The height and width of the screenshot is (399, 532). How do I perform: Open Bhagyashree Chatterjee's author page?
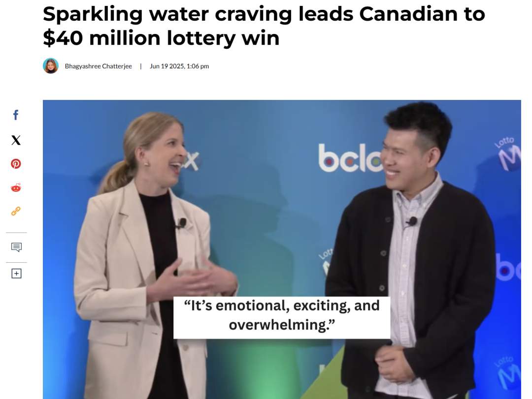(x=99, y=66)
